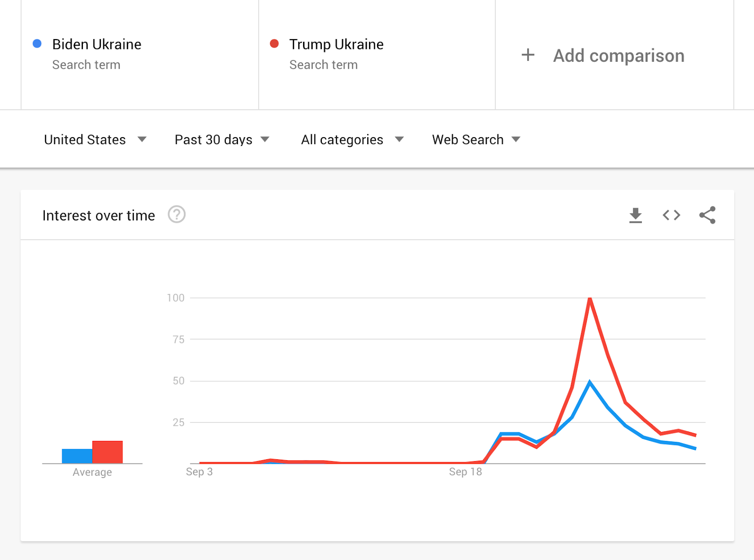Edit the Biden Ukraine search term

point(97,44)
